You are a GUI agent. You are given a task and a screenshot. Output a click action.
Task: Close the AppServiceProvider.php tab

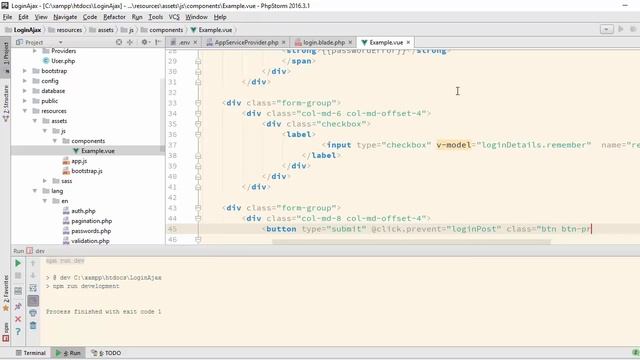point(284,42)
